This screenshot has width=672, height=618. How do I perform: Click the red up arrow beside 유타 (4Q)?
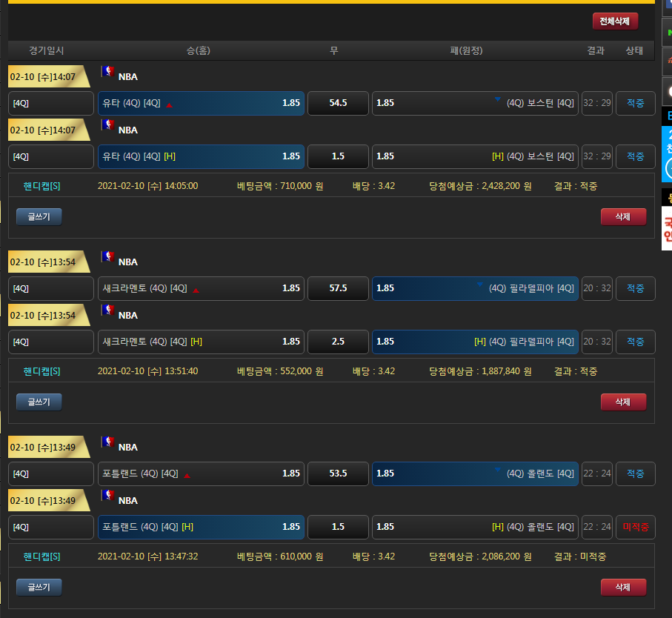coord(169,105)
